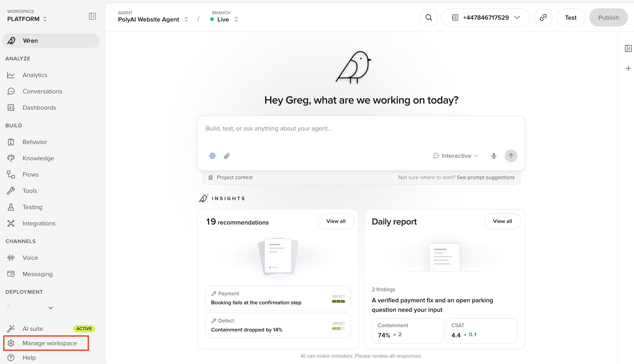
Task: Click the Behavior clipboard icon
Action: pyautogui.click(x=11, y=142)
